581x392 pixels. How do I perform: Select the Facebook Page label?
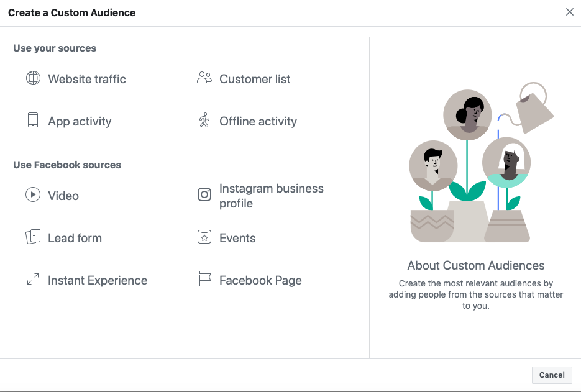coord(260,280)
